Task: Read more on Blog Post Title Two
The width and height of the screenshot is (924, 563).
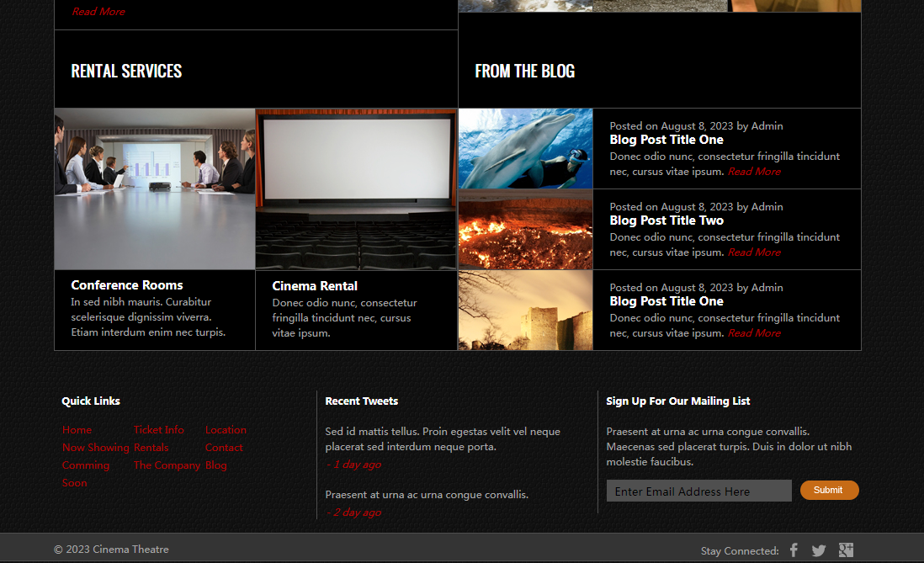Action: tap(754, 252)
